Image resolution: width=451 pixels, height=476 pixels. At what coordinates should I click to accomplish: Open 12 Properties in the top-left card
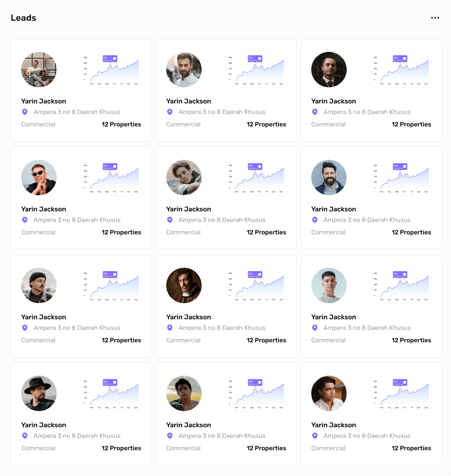pos(122,124)
